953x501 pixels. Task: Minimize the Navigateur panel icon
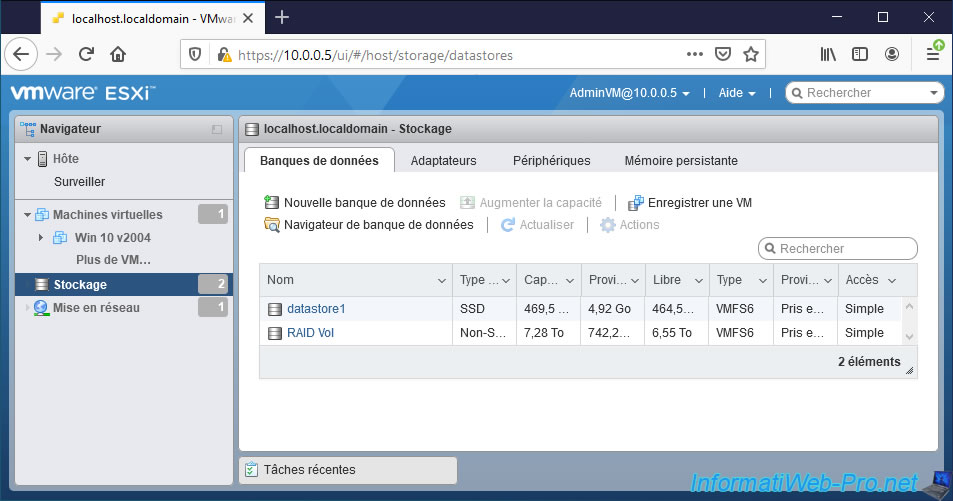pos(217,129)
